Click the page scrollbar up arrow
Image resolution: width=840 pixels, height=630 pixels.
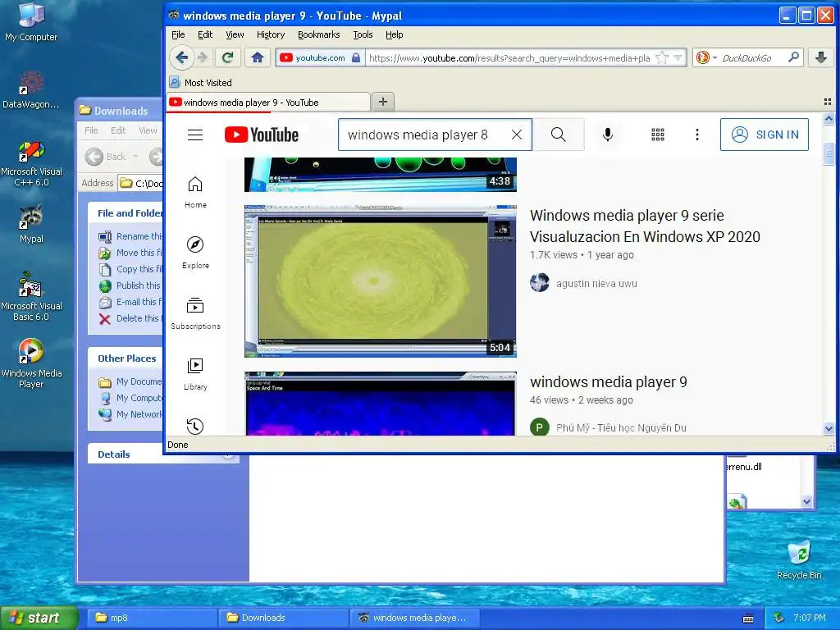click(829, 119)
